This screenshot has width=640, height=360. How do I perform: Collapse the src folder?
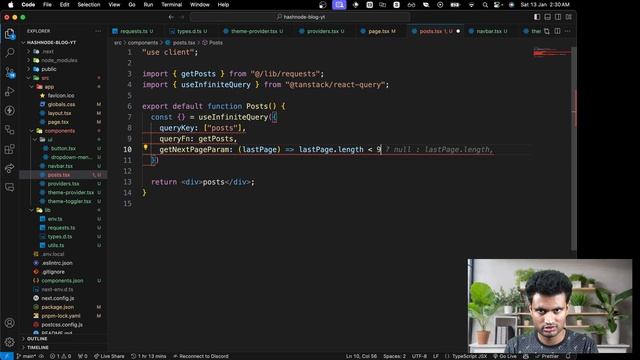click(x=45, y=78)
